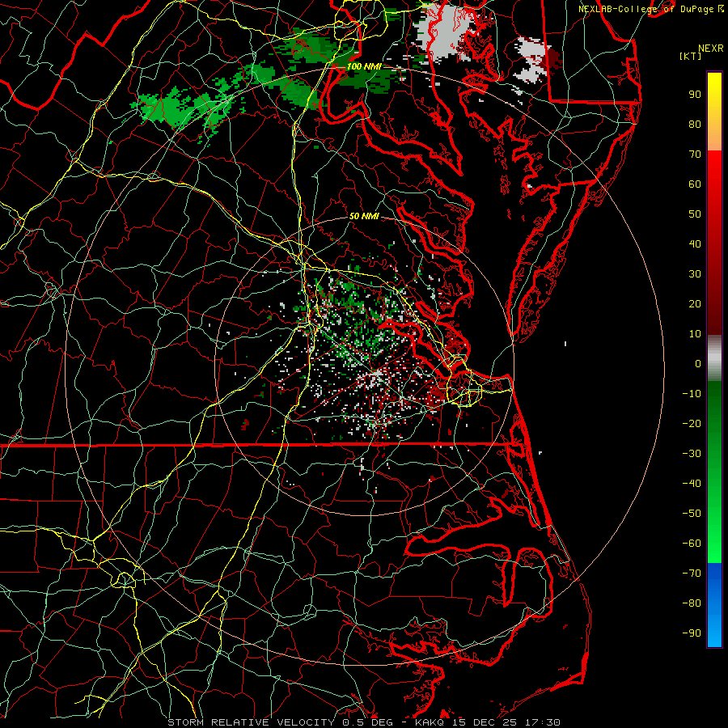The height and width of the screenshot is (728, 728).
Task: Click the -60 scale value
Action: coord(692,544)
